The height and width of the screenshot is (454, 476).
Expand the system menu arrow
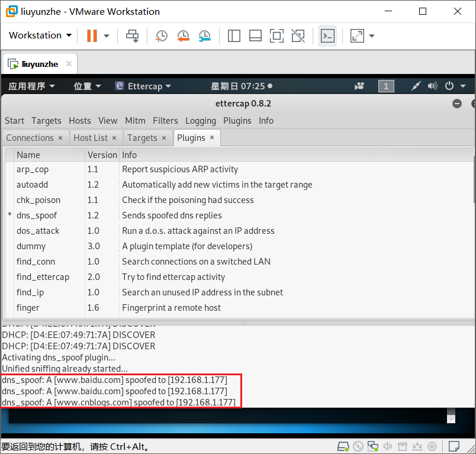click(463, 86)
